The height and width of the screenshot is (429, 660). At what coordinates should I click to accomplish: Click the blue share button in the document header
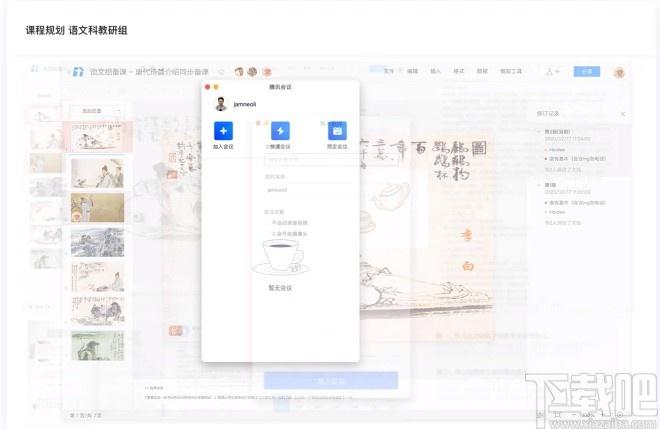click(x=586, y=72)
